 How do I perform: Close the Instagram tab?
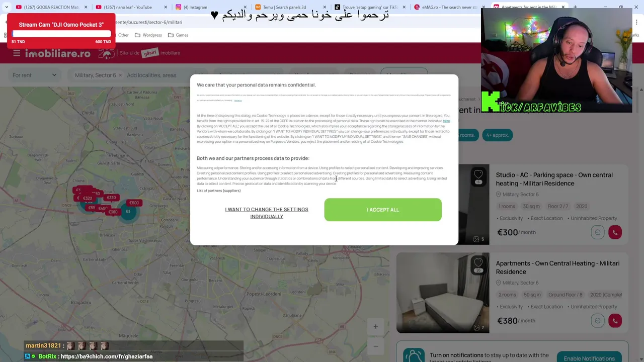245,7
